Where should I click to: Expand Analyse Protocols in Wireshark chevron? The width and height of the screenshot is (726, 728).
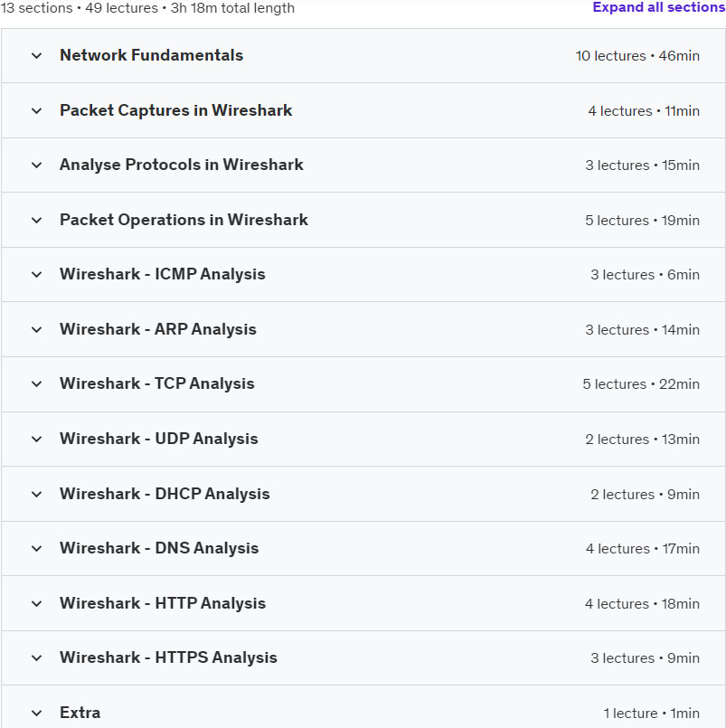[x=37, y=165]
